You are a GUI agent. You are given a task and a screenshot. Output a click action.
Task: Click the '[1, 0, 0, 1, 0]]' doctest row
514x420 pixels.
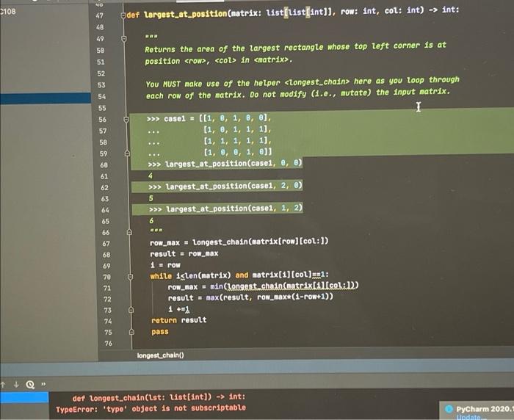click(238, 152)
